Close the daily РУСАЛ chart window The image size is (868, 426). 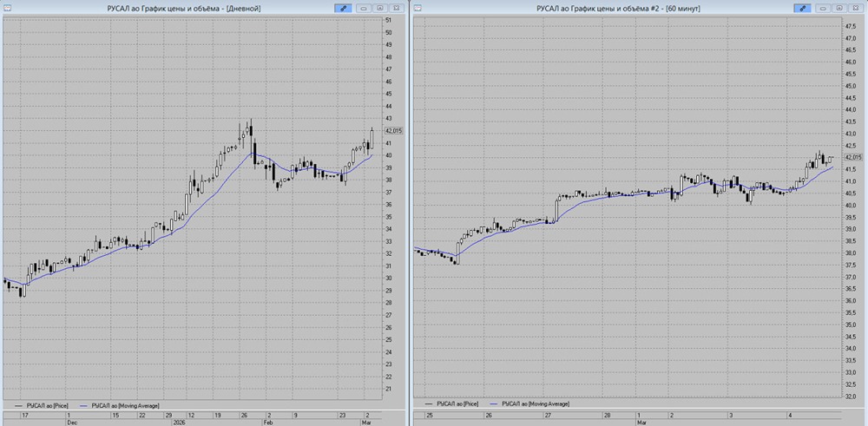coord(396,8)
